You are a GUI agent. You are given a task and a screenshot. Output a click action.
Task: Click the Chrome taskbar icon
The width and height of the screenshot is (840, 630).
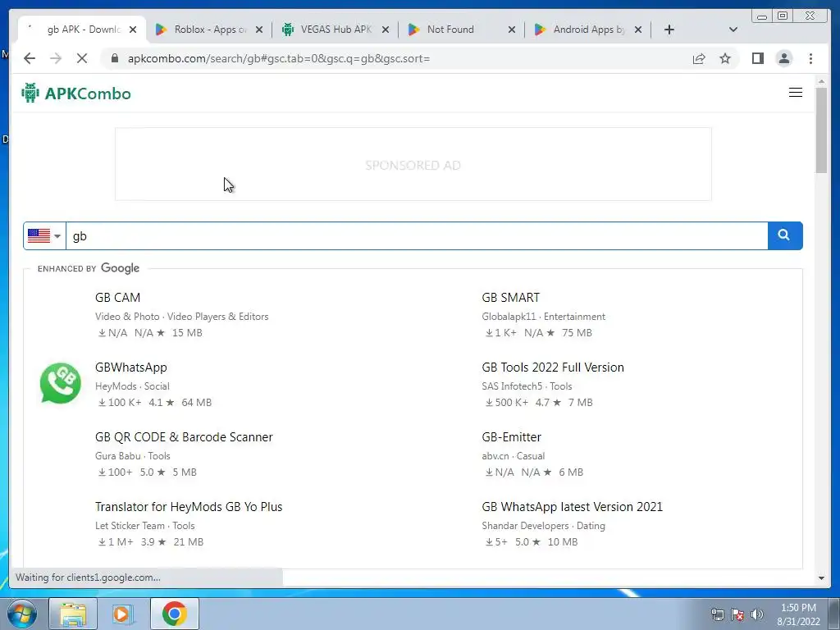[175, 614]
